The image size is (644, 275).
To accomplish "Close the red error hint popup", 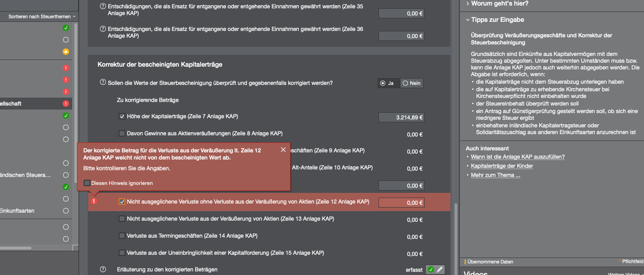I will point(283,150).
